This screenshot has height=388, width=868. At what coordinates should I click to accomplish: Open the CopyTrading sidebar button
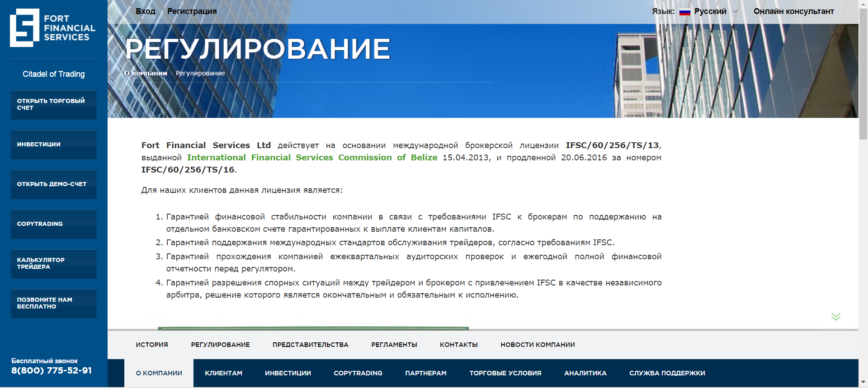(54, 224)
